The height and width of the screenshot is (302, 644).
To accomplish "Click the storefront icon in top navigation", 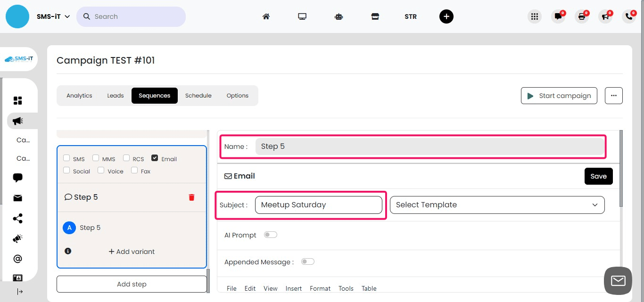I will click(375, 16).
